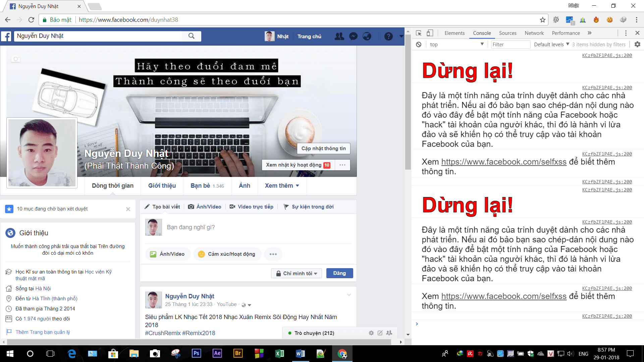Click the friend requests icon in navbar
Screen dimensions: 644x362
tap(337, 36)
